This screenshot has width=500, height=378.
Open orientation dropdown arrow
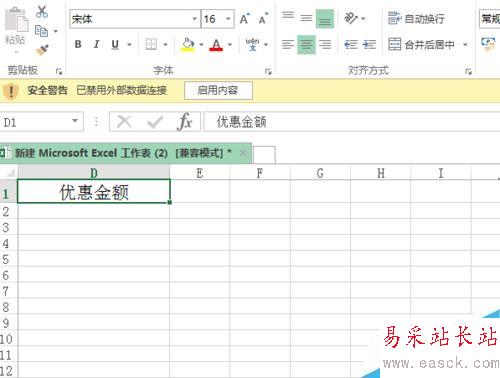[x=364, y=19]
